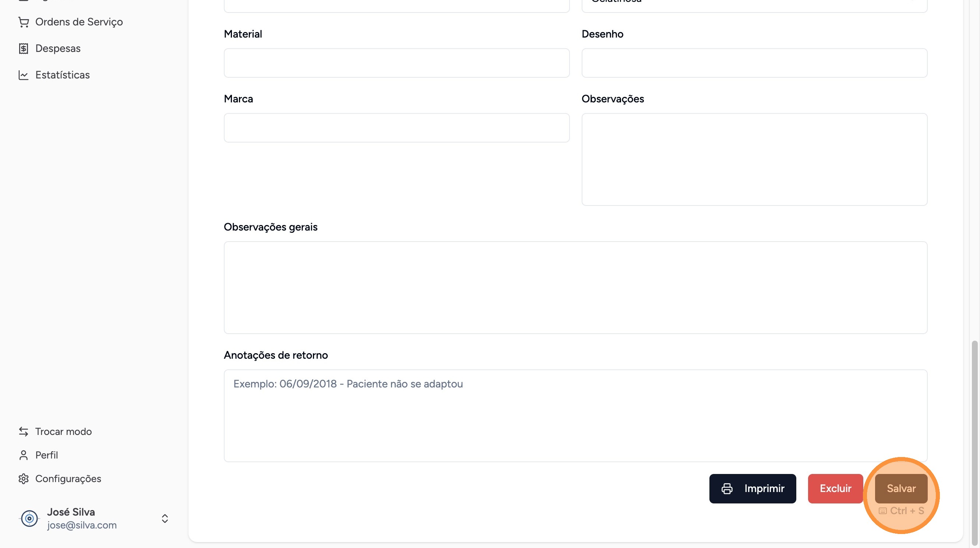This screenshot has width=980, height=548.
Task: Click the Anotações de retorno textarea
Action: pyautogui.click(x=575, y=415)
